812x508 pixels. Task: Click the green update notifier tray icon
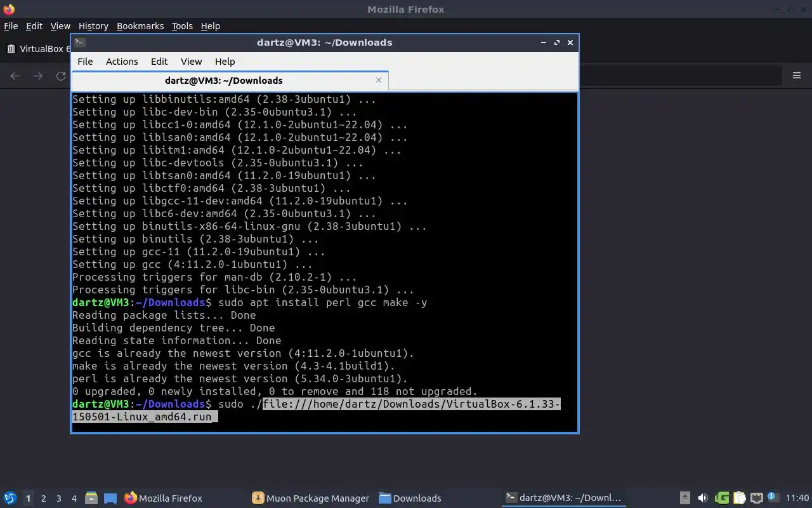721,498
